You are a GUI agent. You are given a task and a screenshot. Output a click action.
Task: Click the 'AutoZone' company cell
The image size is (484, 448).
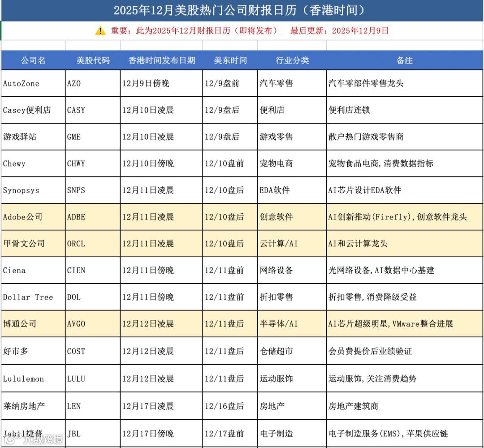[x=33, y=83]
